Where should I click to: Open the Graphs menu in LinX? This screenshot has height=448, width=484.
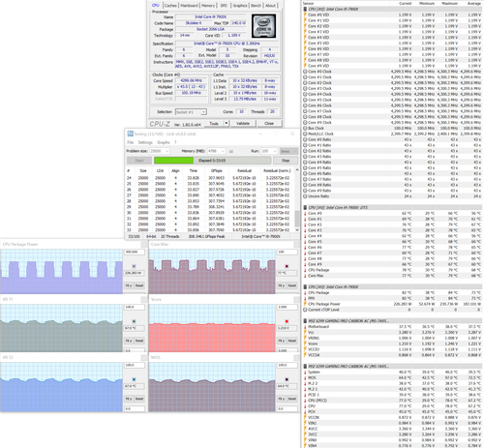164,142
